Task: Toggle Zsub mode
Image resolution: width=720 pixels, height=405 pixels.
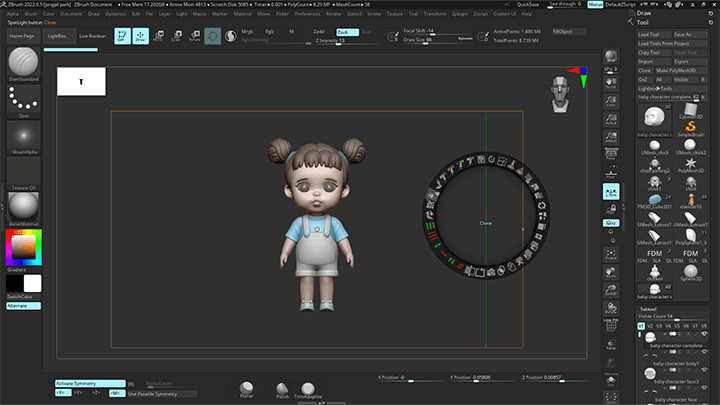Action: (347, 32)
